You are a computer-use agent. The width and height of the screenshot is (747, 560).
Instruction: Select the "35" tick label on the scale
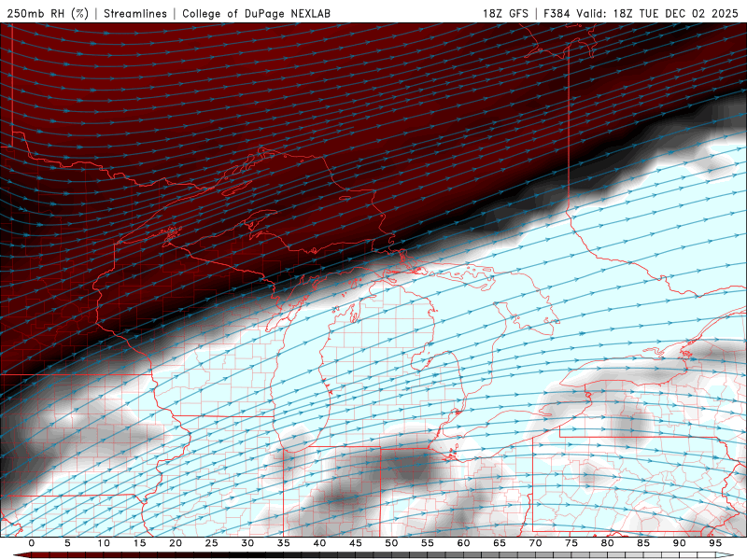click(284, 543)
